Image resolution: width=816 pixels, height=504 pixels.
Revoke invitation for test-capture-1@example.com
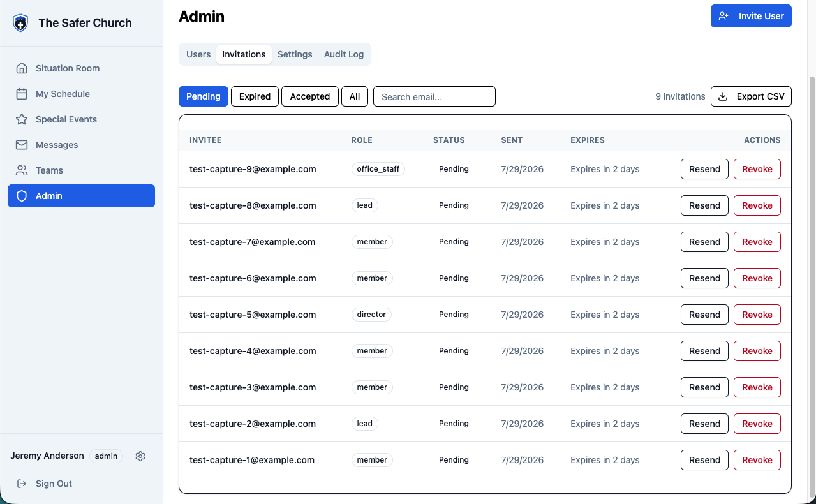coord(757,460)
